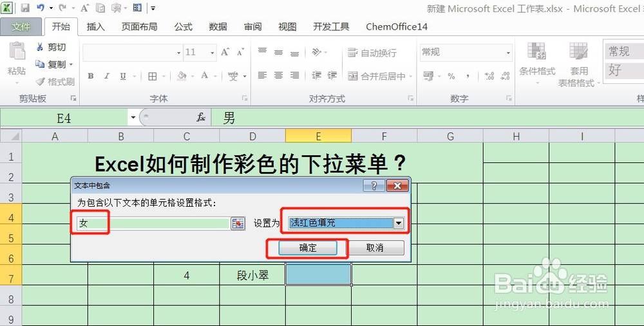Toggle Bold formatting
This screenshot has height=326, width=644.
click(90, 76)
